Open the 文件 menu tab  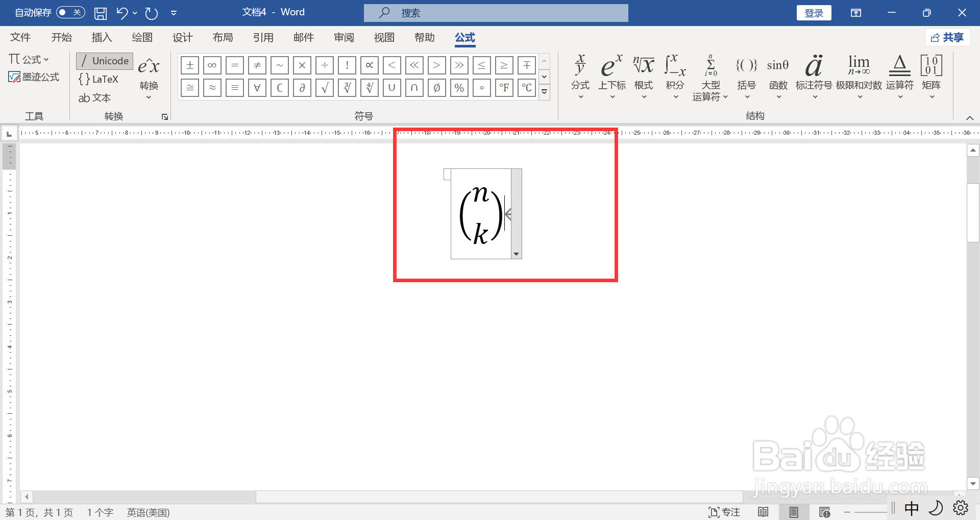pyautogui.click(x=20, y=37)
